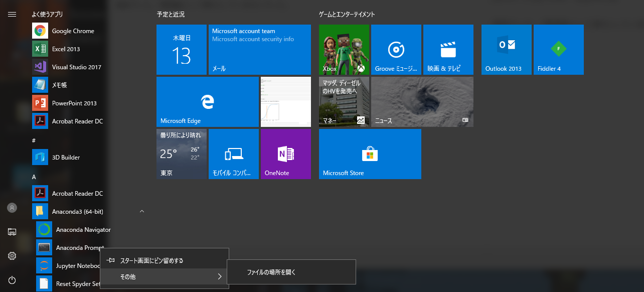Click the hamburger menu at top left
Screen dimensions: 644x292
(12, 14)
